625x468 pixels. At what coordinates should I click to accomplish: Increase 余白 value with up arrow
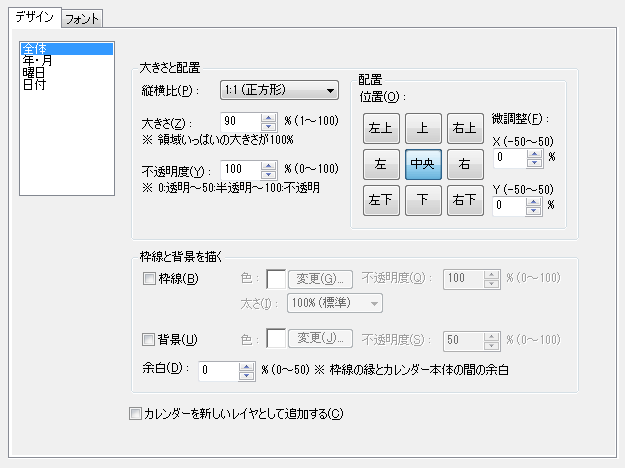(x=246, y=365)
